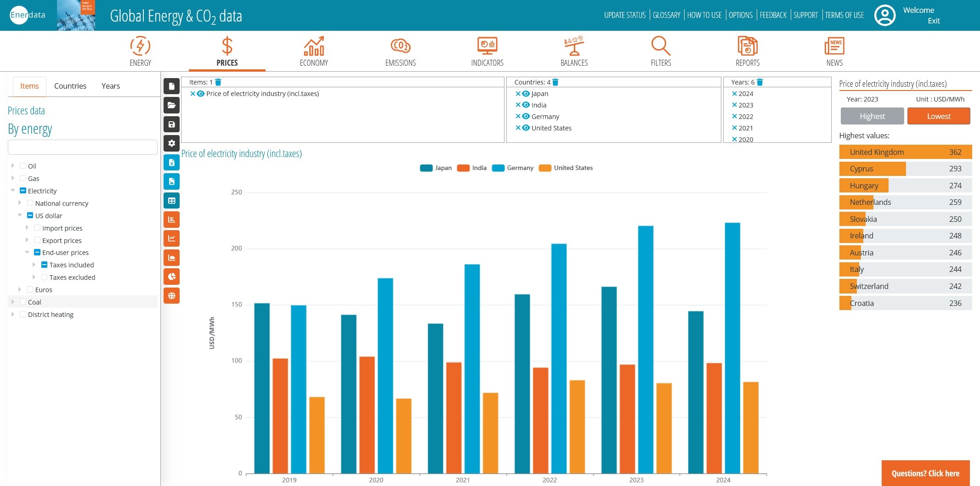Switch to table view icon

(x=171, y=201)
